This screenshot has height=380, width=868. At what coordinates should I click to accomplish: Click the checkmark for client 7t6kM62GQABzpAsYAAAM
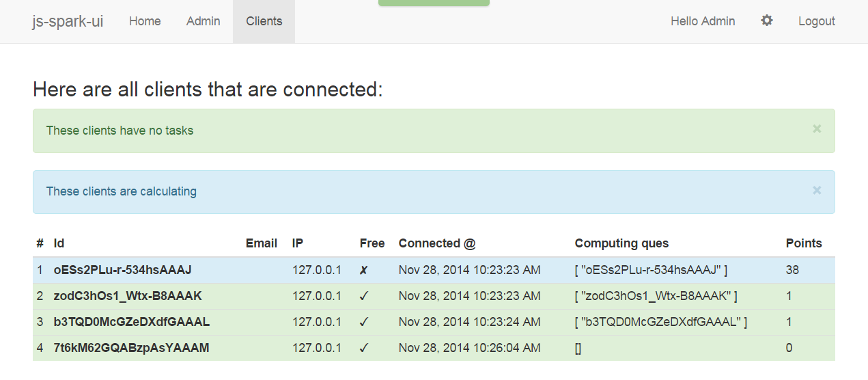(364, 349)
